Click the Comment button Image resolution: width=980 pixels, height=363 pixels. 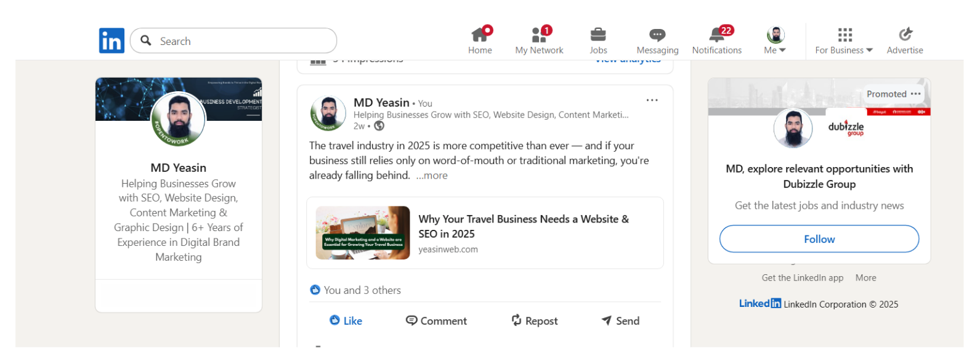coord(436,320)
